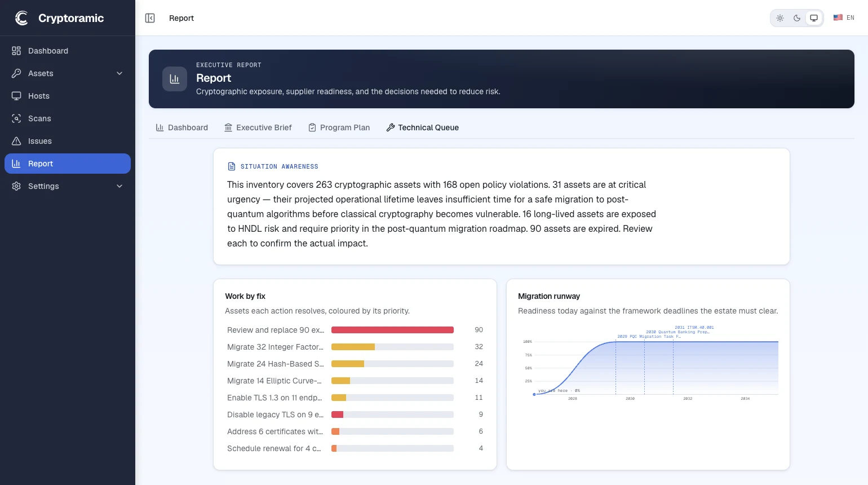Viewport: 868px width, 485px height.
Task: Collapse the sidebar panel toggle icon
Action: click(150, 18)
